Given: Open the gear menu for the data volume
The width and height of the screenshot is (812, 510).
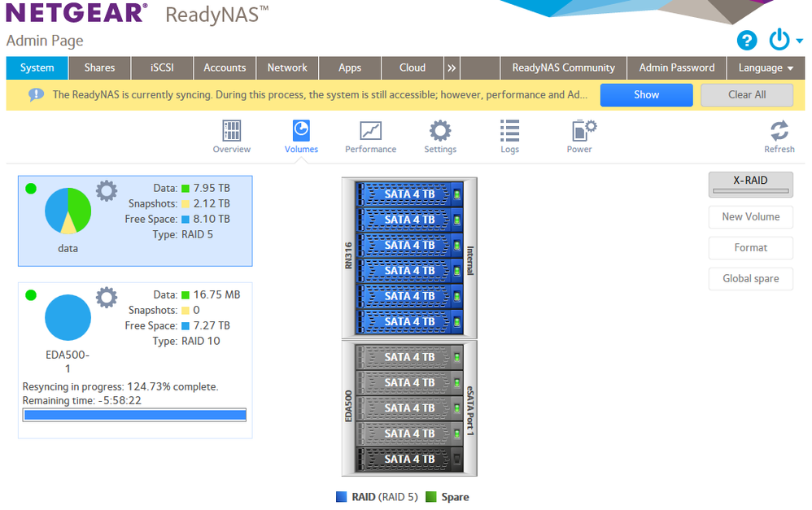Looking at the screenshot, I should point(107,191).
